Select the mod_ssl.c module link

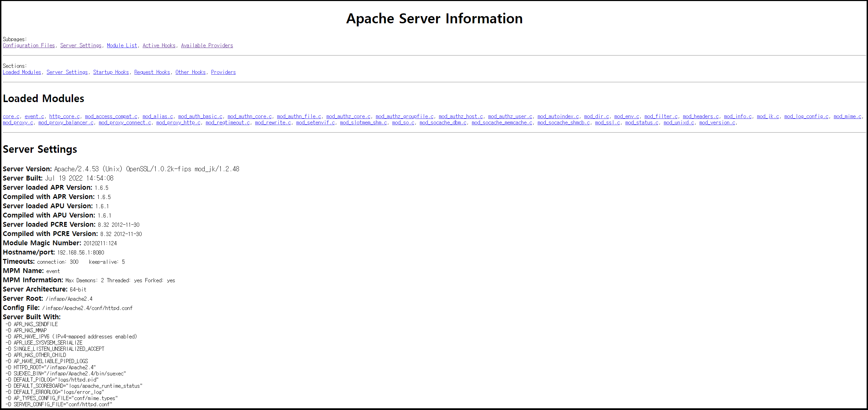pyautogui.click(x=607, y=123)
